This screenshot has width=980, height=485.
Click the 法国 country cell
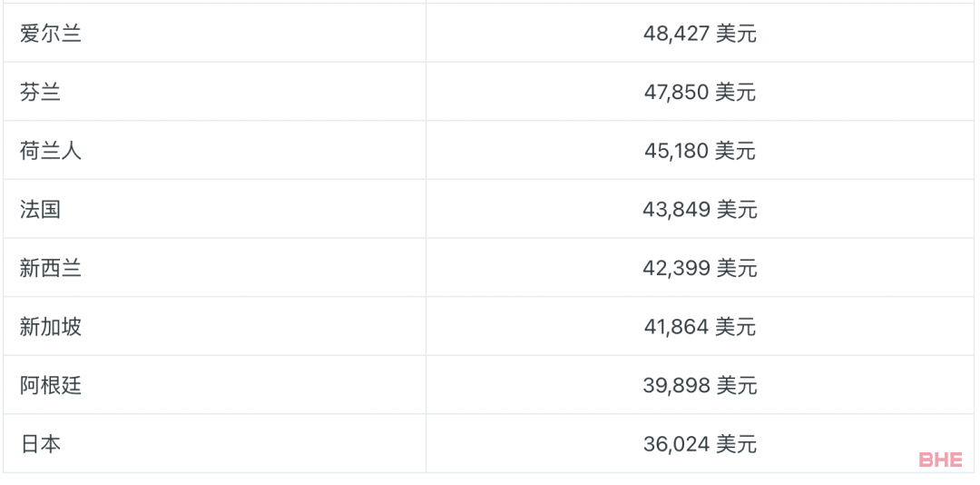pyautogui.click(x=214, y=209)
